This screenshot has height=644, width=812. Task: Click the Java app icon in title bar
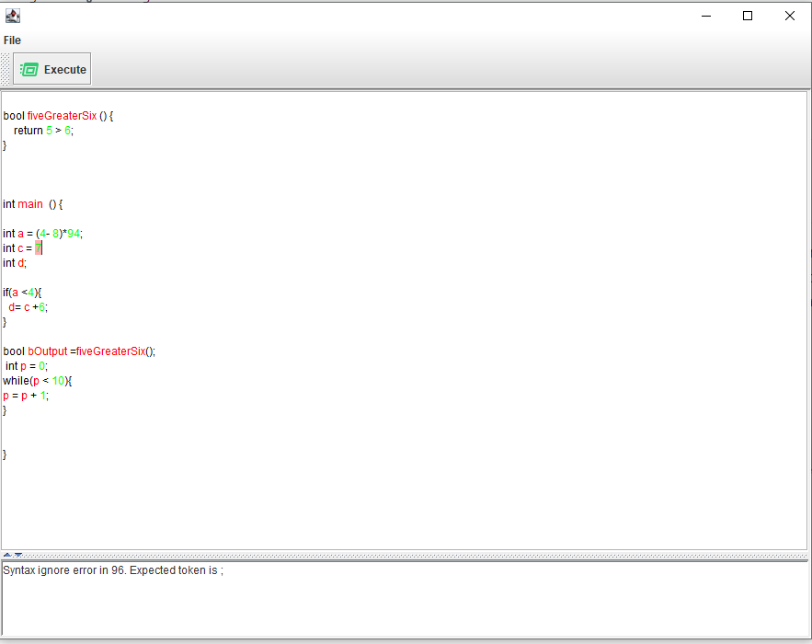[13, 16]
